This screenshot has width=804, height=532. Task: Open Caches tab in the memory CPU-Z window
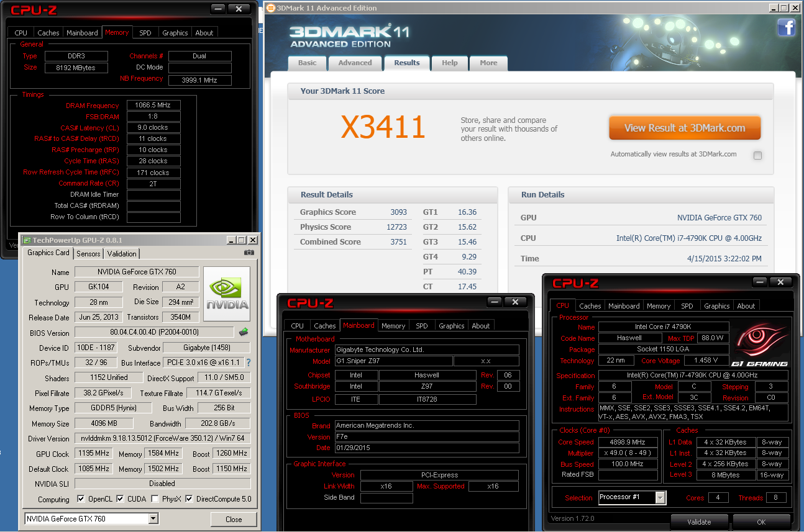(48, 33)
